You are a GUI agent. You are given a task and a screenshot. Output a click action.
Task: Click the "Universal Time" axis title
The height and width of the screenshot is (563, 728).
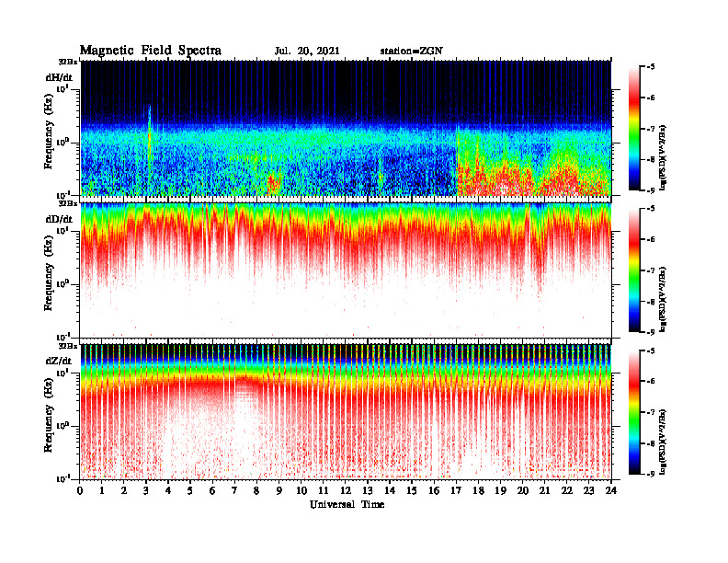(347, 504)
